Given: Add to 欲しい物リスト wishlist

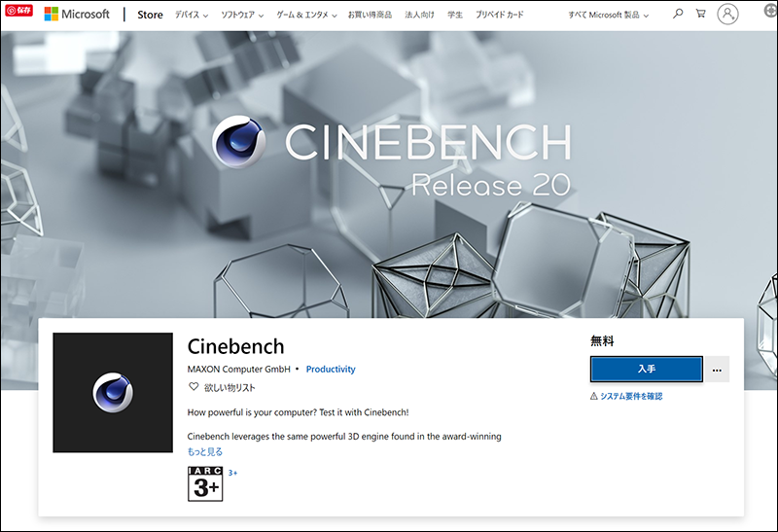Looking at the screenshot, I should point(230,388).
